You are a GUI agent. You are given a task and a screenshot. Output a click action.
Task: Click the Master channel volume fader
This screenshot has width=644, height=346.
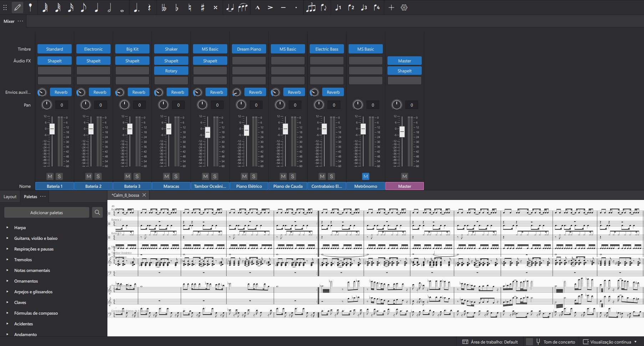click(x=402, y=131)
